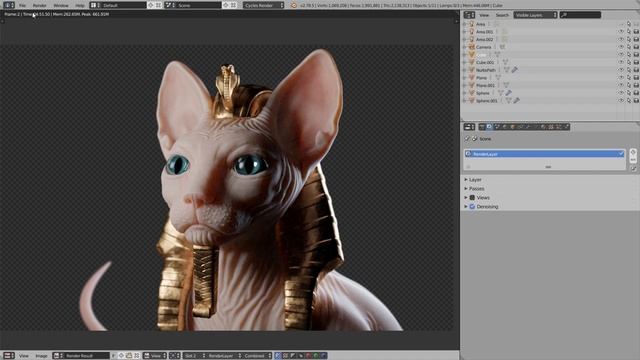This screenshot has width=640, height=360.
Task: Select the Render Layers properties tab
Action: pos(489,127)
